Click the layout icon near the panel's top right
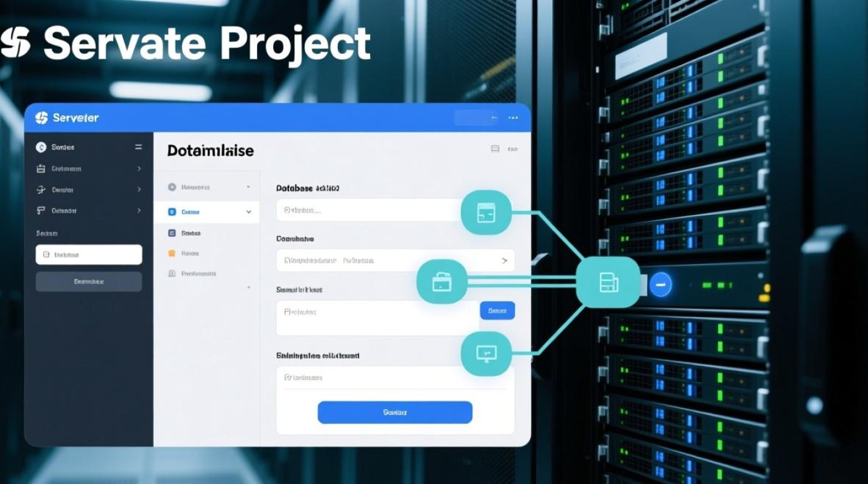Viewport: 868px width, 484px height. (495, 148)
